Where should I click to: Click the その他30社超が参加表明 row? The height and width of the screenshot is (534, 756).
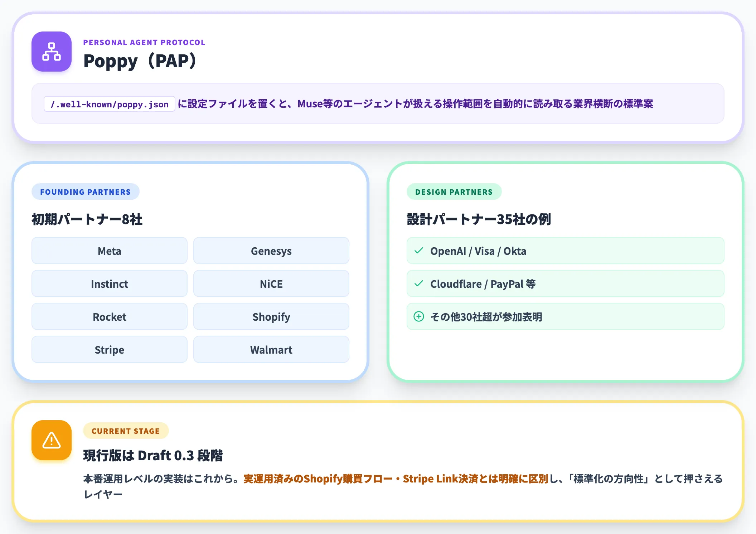(x=566, y=316)
